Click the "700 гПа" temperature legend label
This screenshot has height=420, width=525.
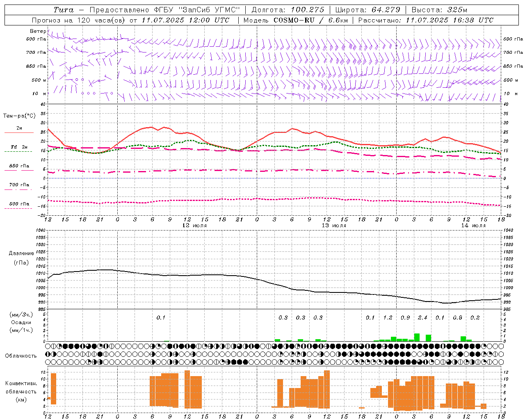(x=19, y=185)
